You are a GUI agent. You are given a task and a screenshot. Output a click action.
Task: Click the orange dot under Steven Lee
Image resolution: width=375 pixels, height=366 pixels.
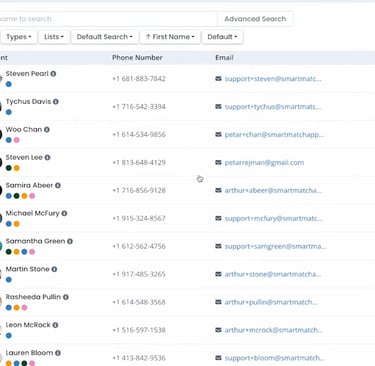pyautogui.click(x=16, y=168)
